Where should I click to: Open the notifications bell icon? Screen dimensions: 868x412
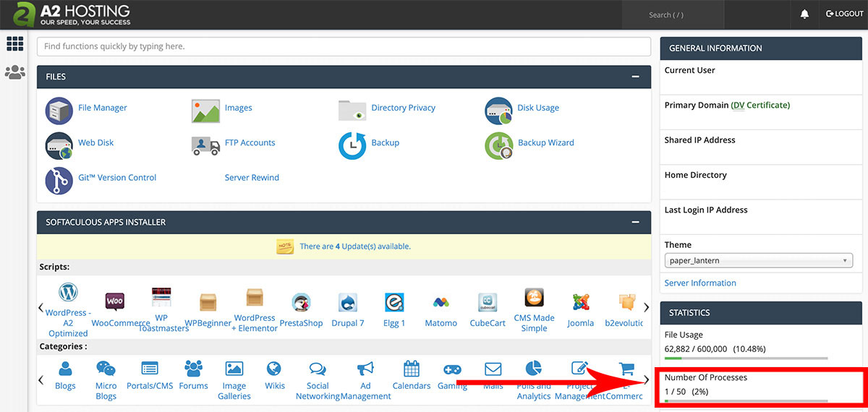(x=804, y=14)
